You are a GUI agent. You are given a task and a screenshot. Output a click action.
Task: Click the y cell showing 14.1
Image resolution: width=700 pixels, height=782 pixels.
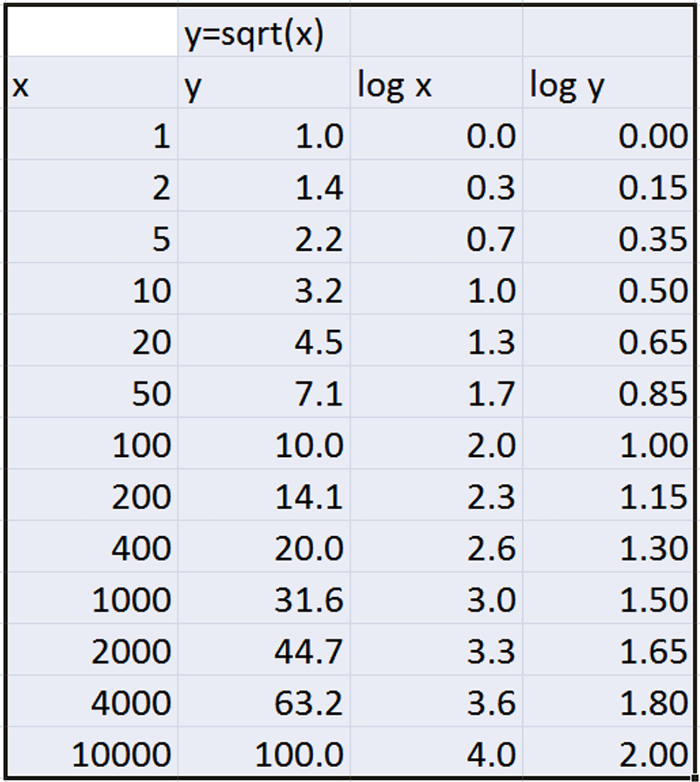coord(264,497)
